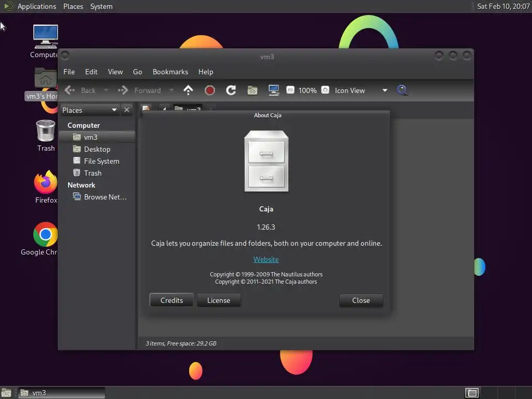Click the Network heading in sidebar
Image resolution: width=532 pixels, height=399 pixels.
click(81, 185)
